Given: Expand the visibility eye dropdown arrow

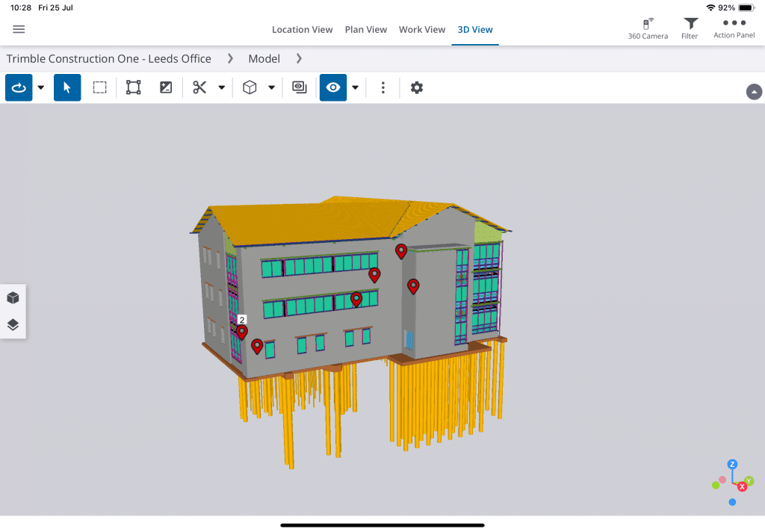Looking at the screenshot, I should tap(356, 87).
